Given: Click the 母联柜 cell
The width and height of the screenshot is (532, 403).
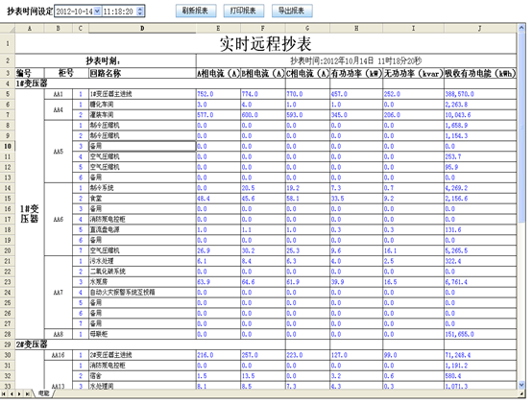Looking at the screenshot, I should 142,334.
